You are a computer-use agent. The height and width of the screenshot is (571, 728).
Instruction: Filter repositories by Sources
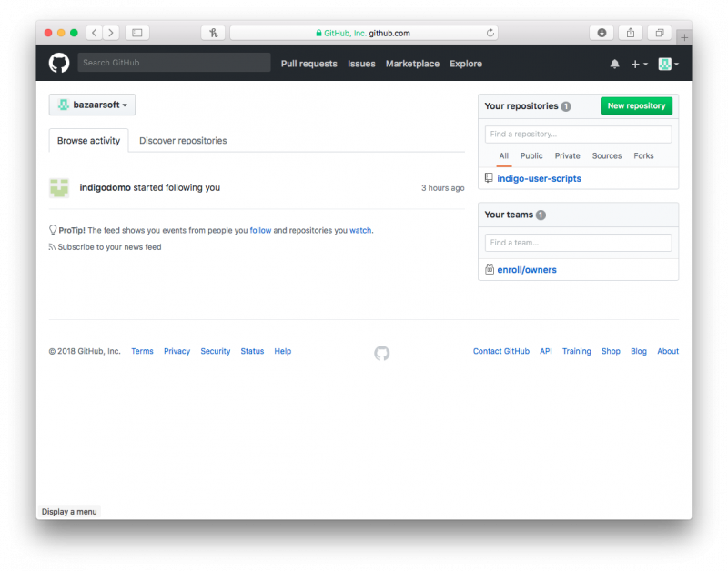pos(607,155)
